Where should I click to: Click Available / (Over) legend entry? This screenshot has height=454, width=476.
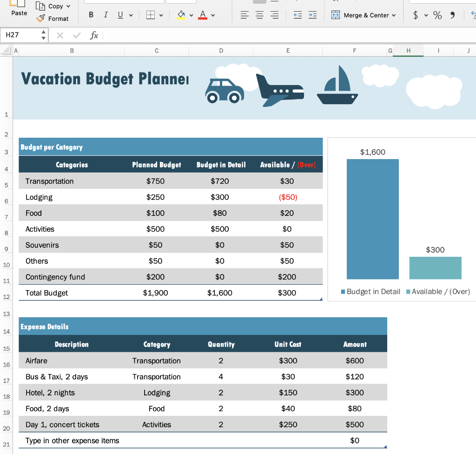pos(438,292)
